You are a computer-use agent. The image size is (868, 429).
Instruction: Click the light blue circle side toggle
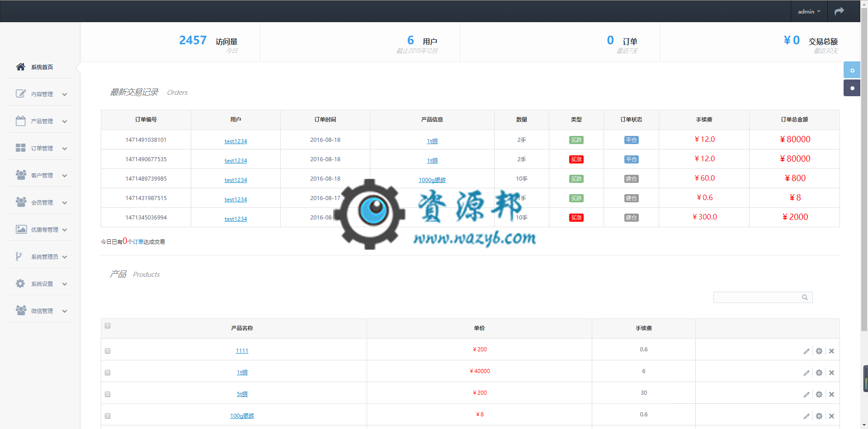click(x=852, y=70)
